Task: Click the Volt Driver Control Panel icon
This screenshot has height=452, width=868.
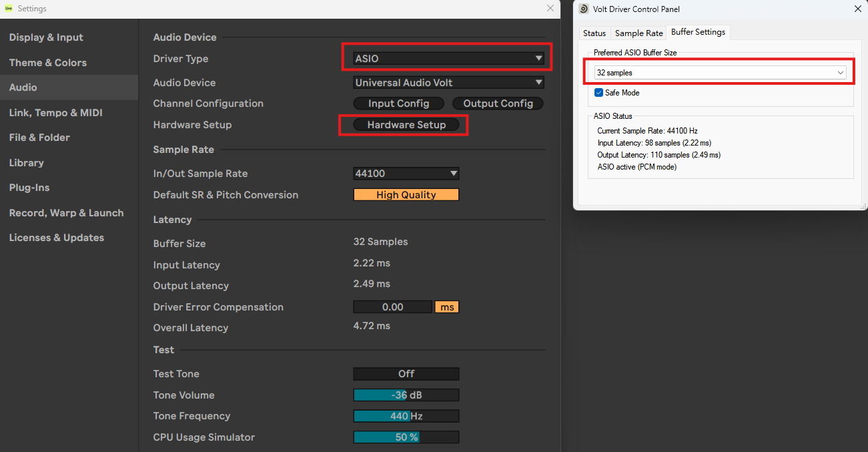Action: pyautogui.click(x=583, y=9)
